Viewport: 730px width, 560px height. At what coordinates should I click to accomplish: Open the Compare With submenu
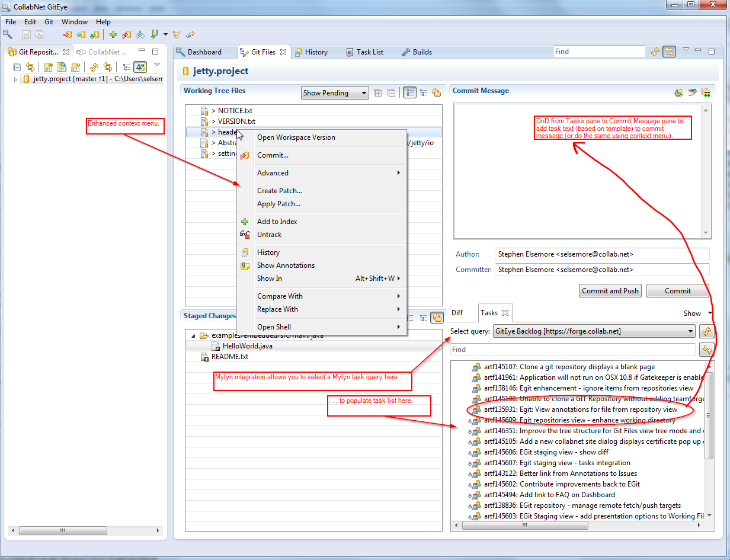point(322,296)
